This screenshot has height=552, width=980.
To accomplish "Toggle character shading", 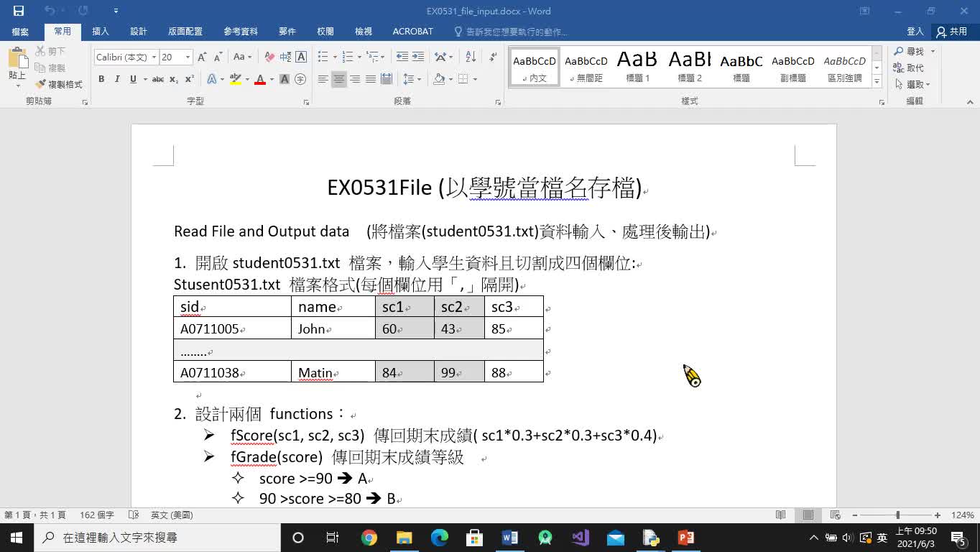I will [285, 79].
